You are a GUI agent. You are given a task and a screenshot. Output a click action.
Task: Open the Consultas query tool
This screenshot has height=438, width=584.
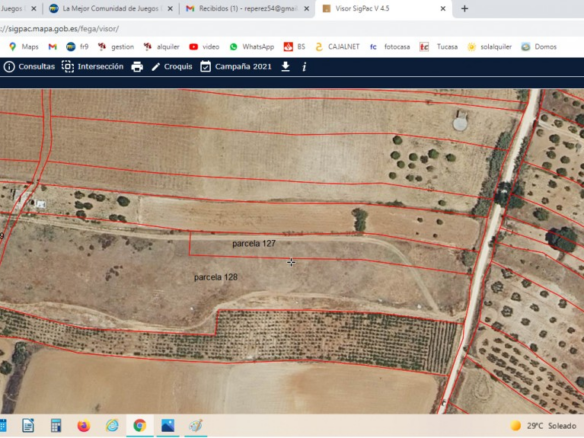click(x=29, y=67)
